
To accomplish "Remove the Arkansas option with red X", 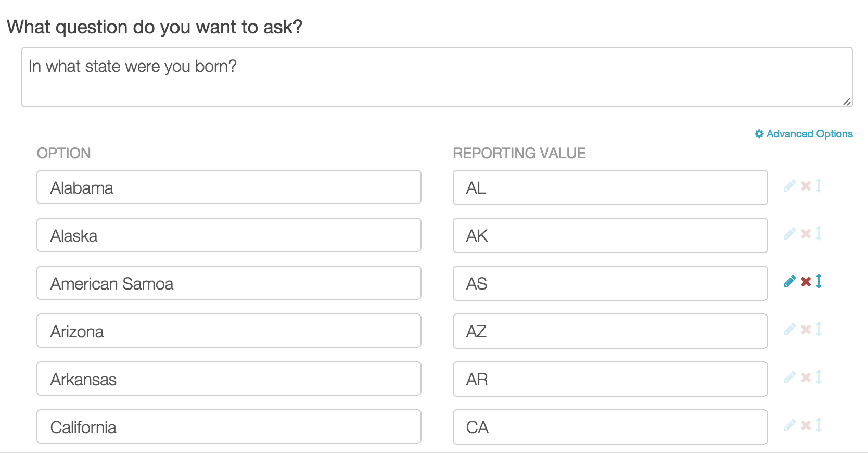I will 806,378.
